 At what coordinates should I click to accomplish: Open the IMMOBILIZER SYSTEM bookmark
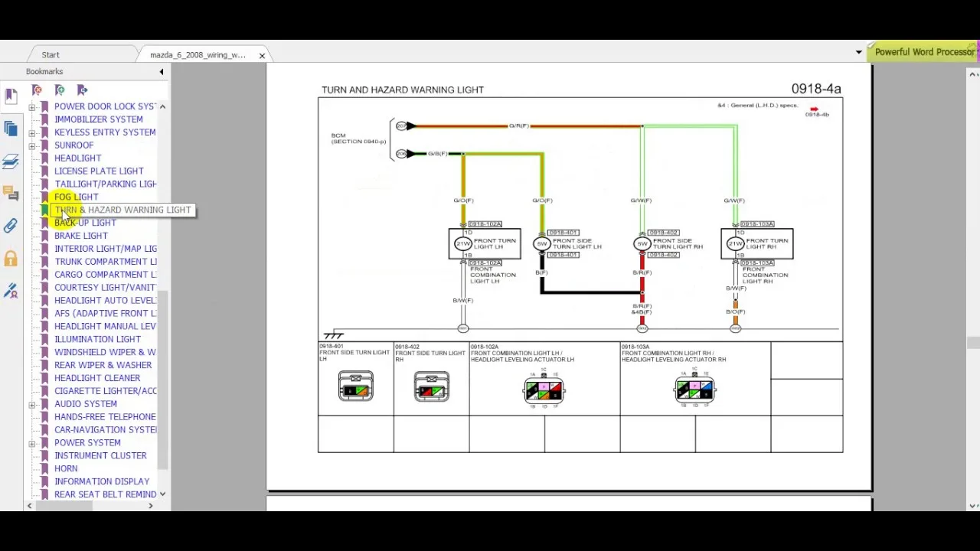coord(98,119)
